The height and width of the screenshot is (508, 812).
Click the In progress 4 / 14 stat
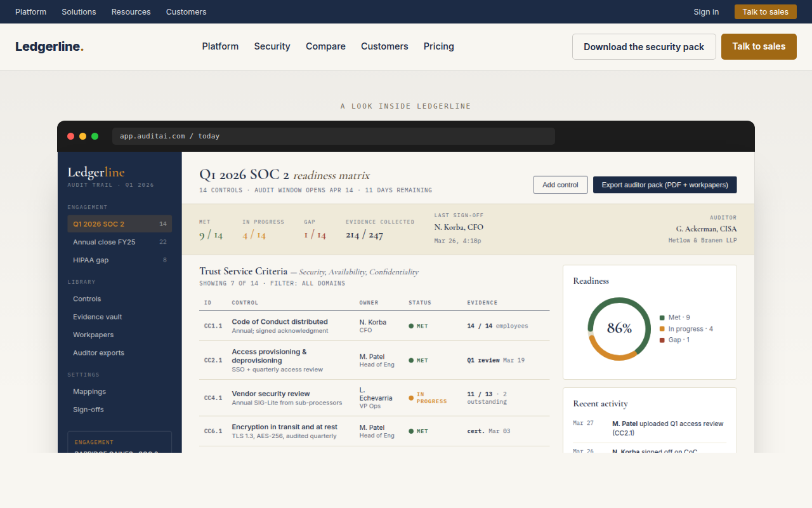pyautogui.click(x=263, y=230)
